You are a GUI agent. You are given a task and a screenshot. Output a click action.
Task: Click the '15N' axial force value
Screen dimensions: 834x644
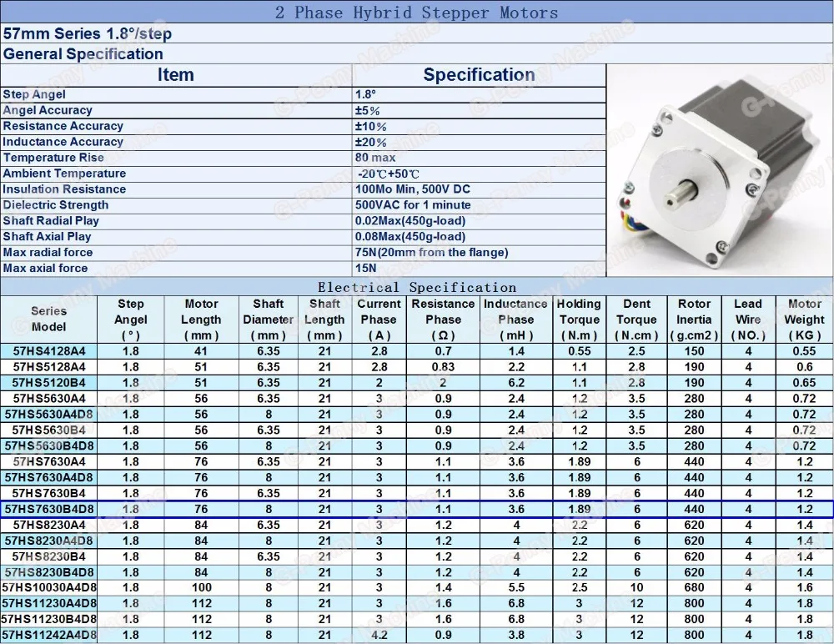coord(365,268)
